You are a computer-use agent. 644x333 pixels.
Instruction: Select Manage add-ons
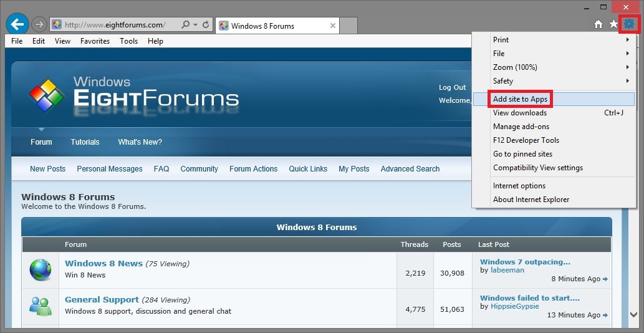pyautogui.click(x=554, y=127)
